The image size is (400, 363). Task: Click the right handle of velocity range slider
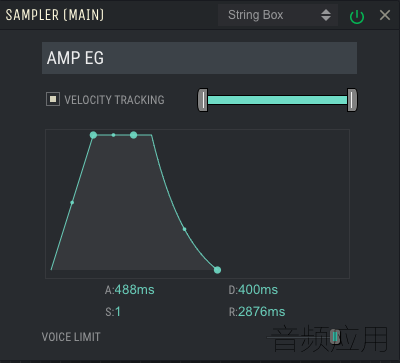point(352,100)
